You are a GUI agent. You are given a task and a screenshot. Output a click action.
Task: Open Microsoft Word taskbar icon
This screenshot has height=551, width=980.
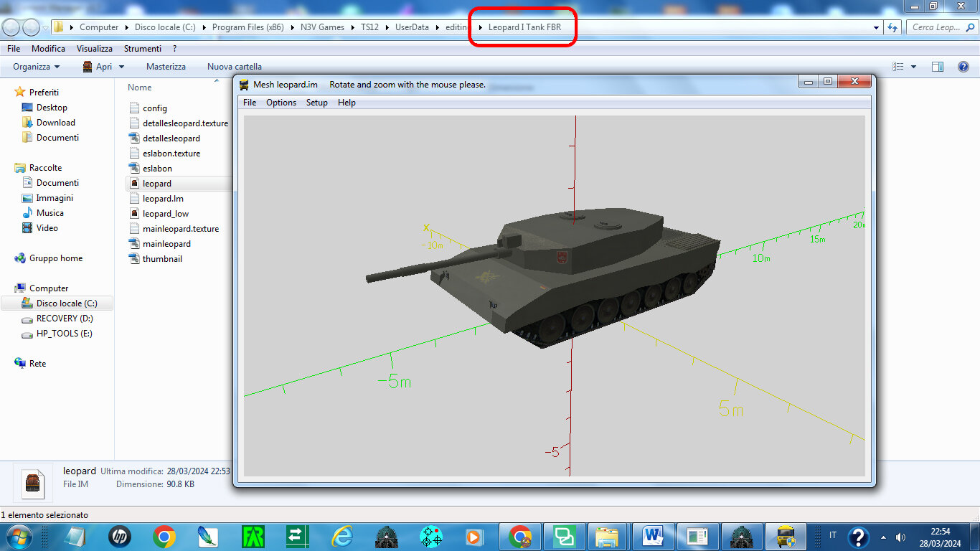[x=652, y=537]
